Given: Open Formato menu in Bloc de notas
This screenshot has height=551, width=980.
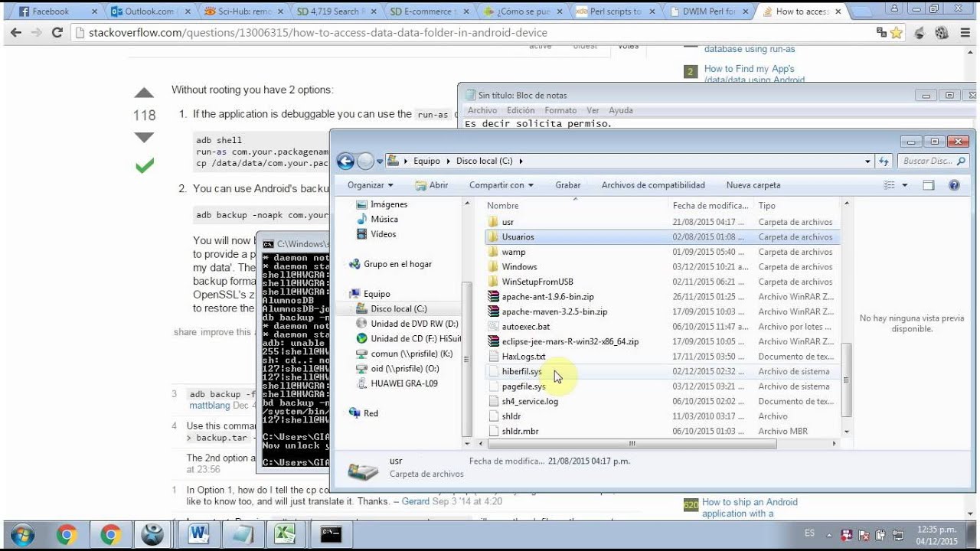Looking at the screenshot, I should coord(560,110).
